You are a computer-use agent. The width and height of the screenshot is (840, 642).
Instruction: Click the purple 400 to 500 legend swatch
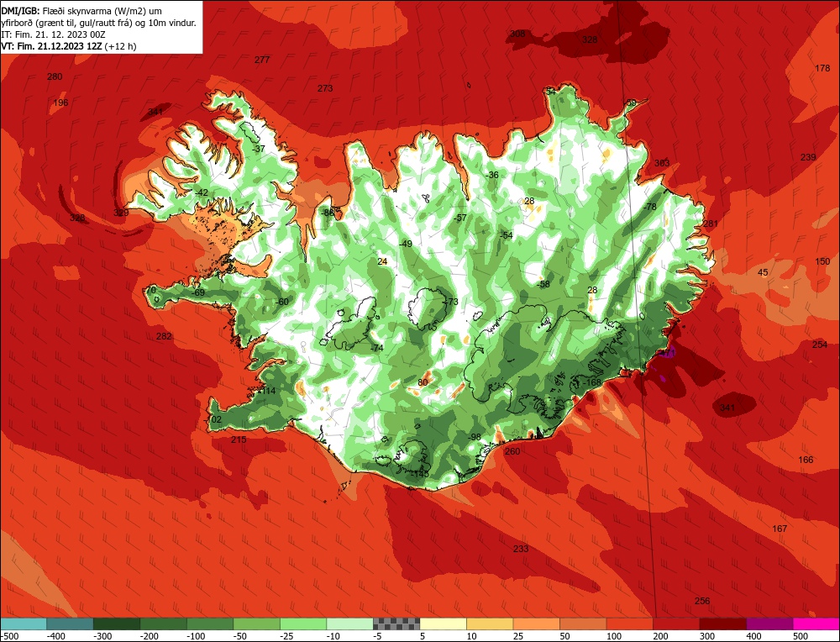click(769, 624)
